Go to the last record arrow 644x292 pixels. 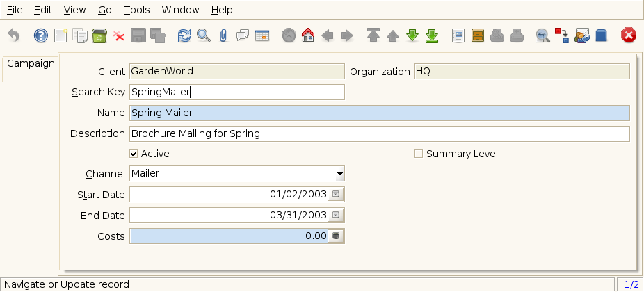432,35
